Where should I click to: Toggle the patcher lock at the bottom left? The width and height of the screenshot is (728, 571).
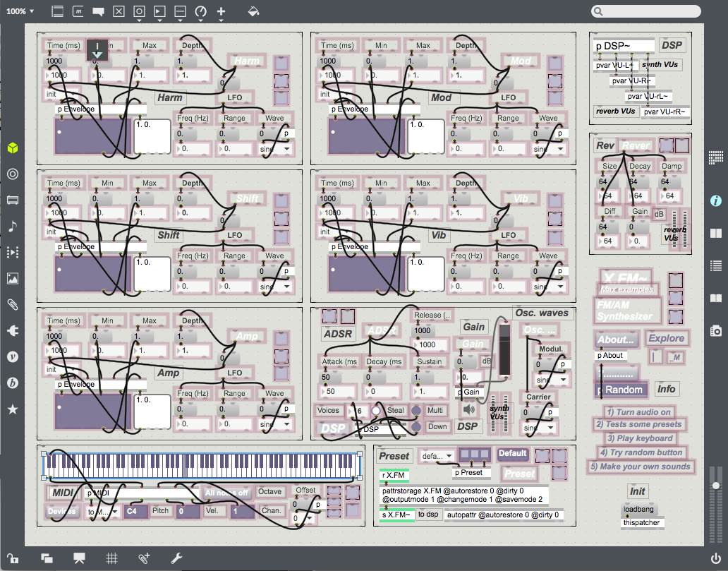[12, 558]
